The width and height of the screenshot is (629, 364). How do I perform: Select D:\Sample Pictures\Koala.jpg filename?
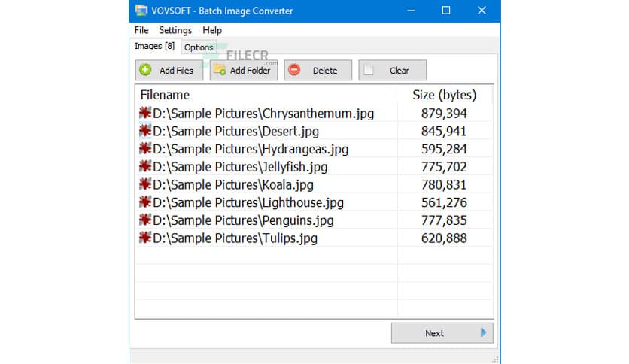233,185
